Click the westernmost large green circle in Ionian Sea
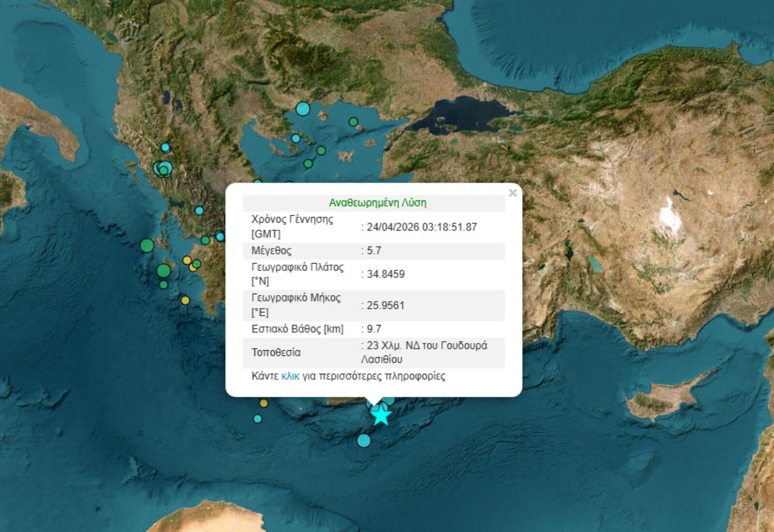The width and height of the screenshot is (774, 532). 147,246
